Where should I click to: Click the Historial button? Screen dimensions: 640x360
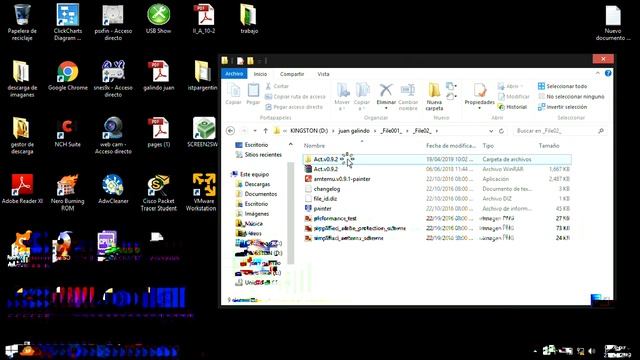pos(512,107)
